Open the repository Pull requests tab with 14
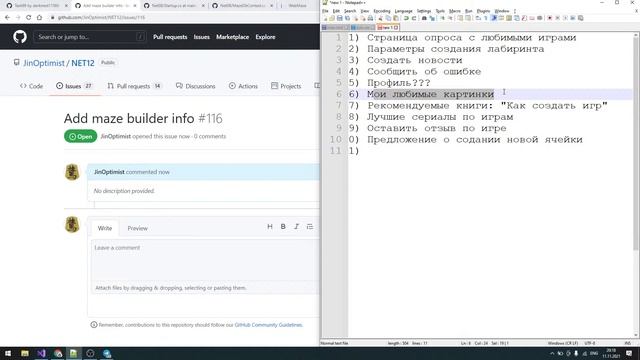The width and height of the screenshot is (640, 360). (134, 86)
